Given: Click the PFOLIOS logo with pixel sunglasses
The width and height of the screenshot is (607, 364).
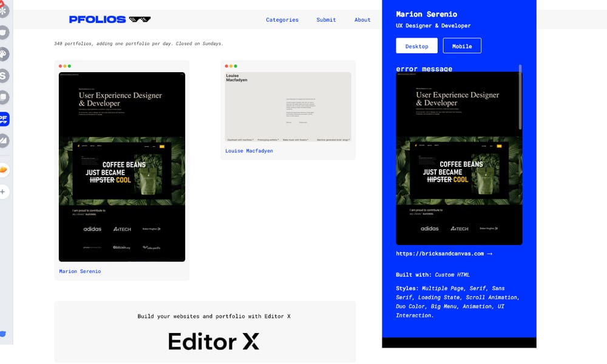Looking at the screenshot, I should 109,19.
